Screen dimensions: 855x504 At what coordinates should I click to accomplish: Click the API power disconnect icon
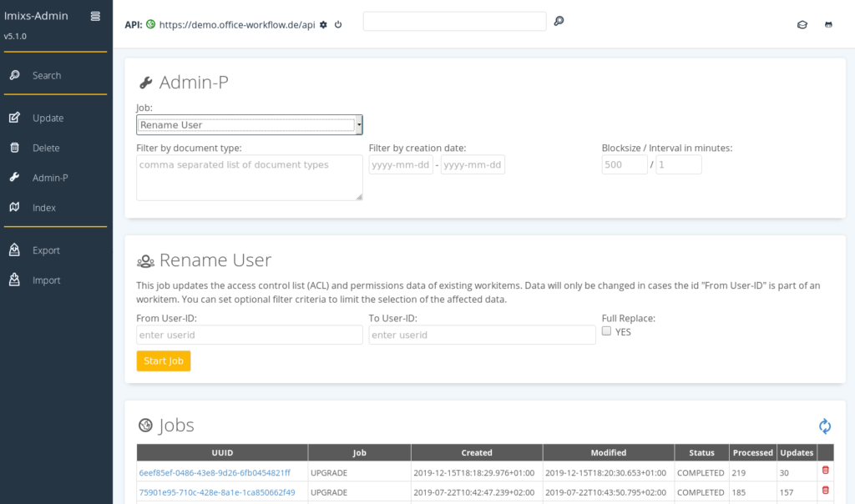click(x=338, y=24)
